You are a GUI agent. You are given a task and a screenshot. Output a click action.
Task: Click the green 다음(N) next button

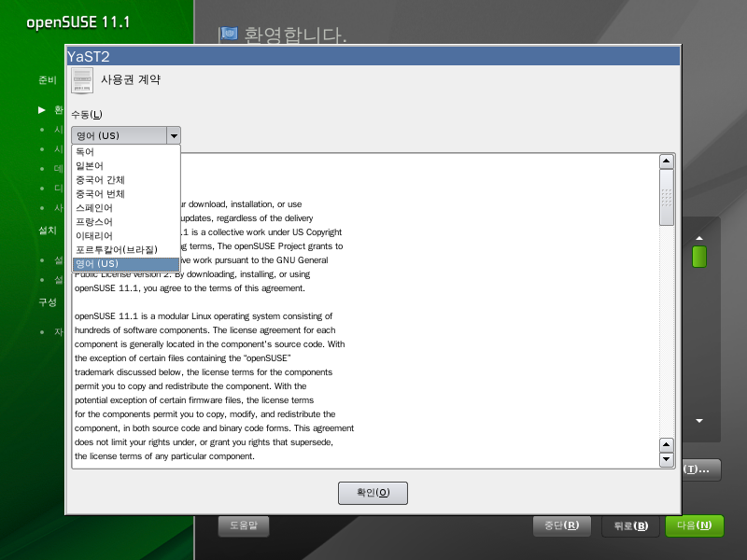[694, 525]
